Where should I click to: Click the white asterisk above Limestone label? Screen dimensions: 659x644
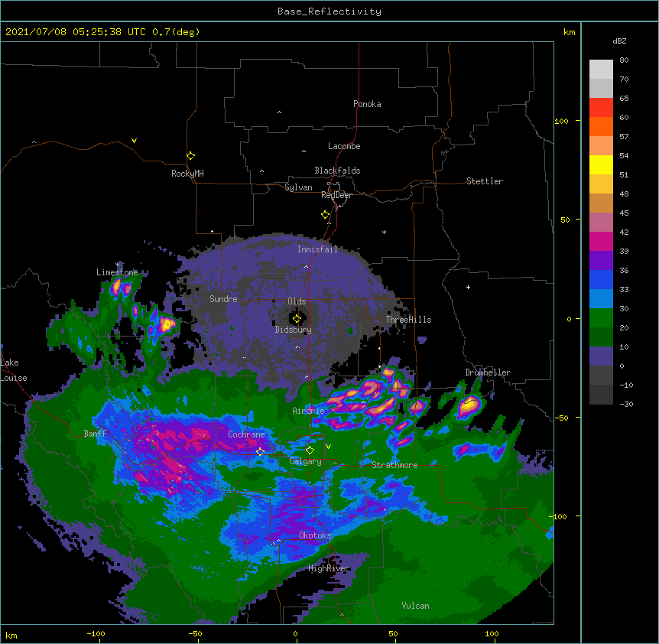point(117,265)
